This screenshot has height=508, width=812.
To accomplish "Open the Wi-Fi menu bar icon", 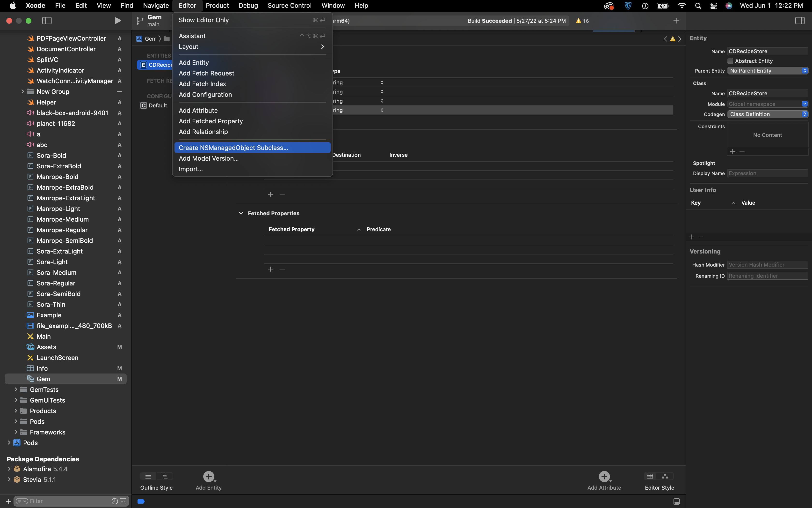I will tap(681, 6).
